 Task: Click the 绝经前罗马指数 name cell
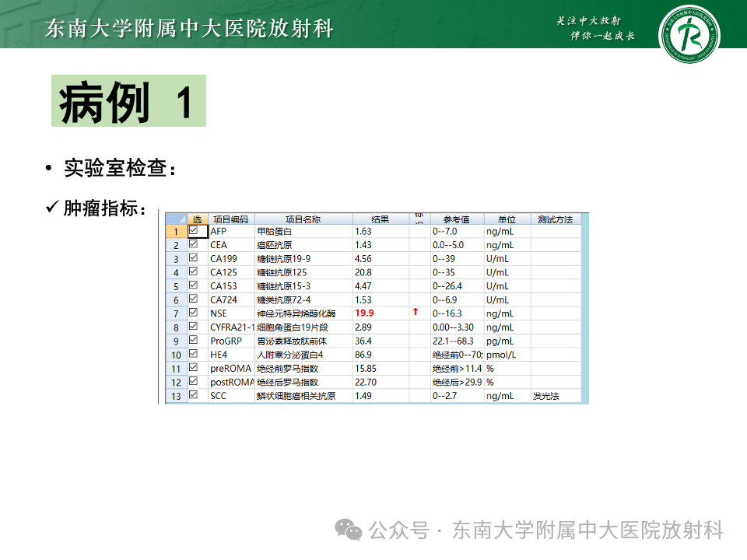coord(303,369)
